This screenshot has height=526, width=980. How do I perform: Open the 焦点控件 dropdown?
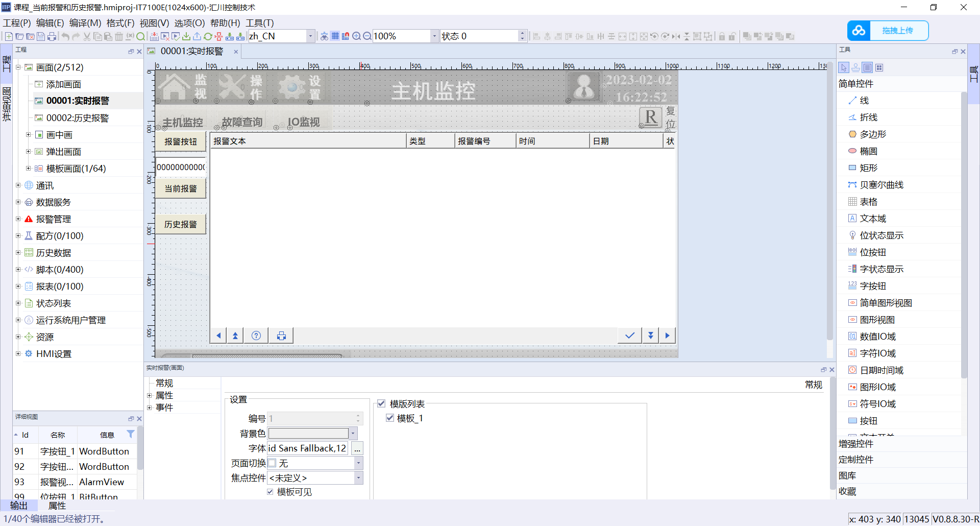coord(359,478)
